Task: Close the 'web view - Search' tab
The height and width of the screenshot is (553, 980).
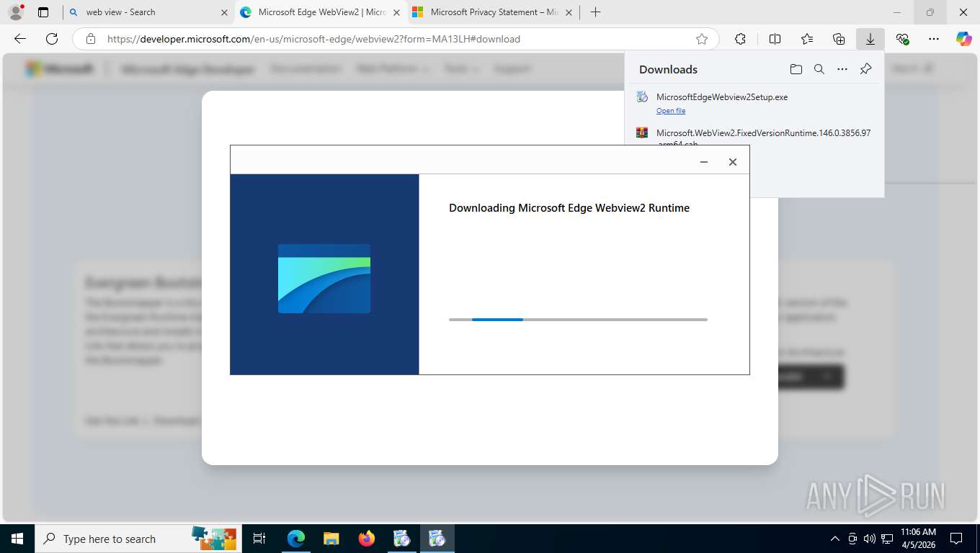Action: [224, 12]
